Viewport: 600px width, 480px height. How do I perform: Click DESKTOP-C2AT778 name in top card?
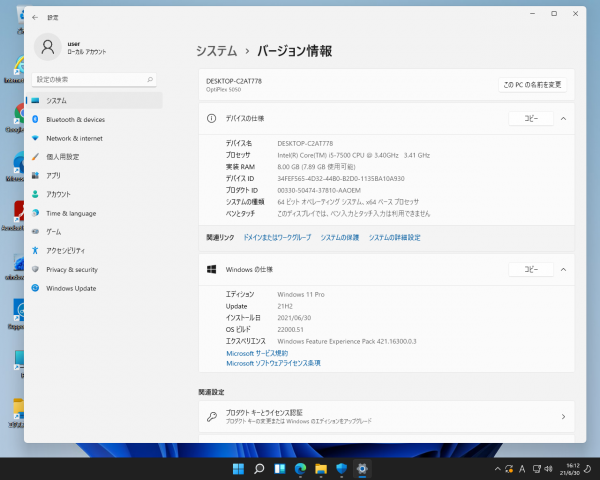234,81
